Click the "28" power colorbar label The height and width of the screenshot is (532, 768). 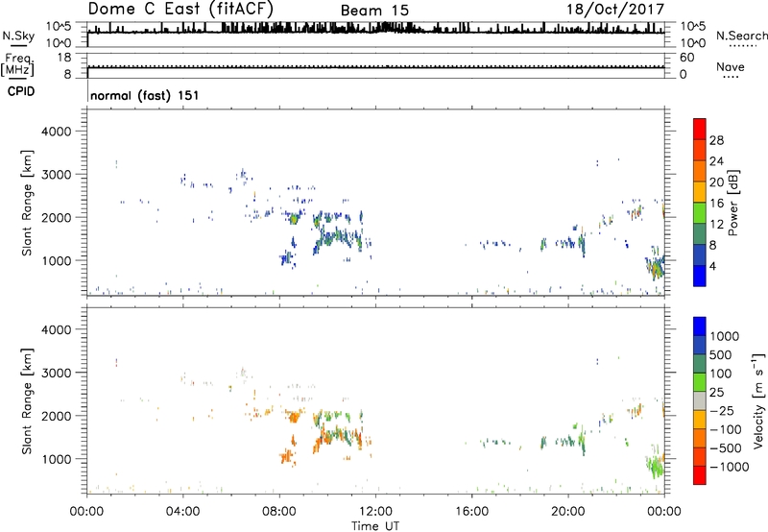point(716,140)
